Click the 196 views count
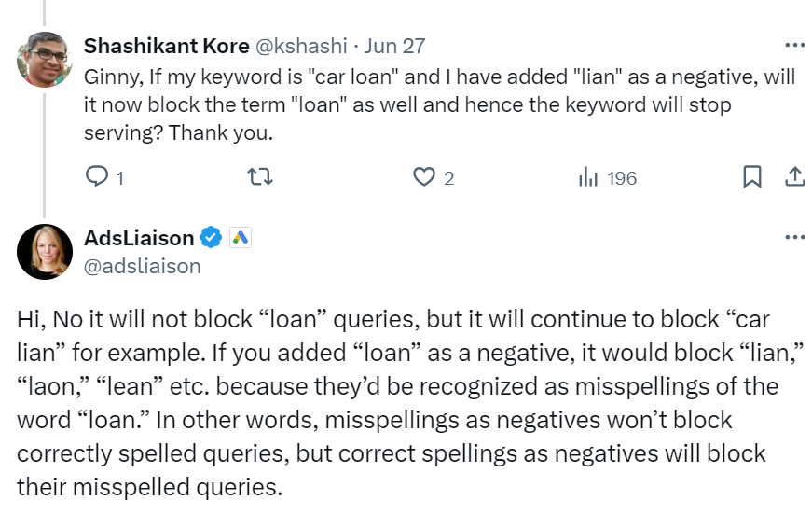The height and width of the screenshot is (515, 812). [x=622, y=178]
